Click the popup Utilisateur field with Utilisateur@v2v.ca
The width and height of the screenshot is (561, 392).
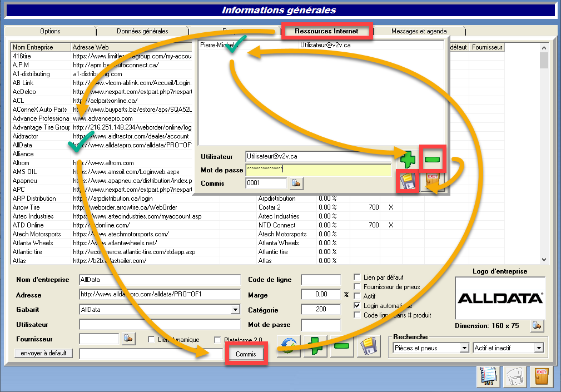[319, 156]
